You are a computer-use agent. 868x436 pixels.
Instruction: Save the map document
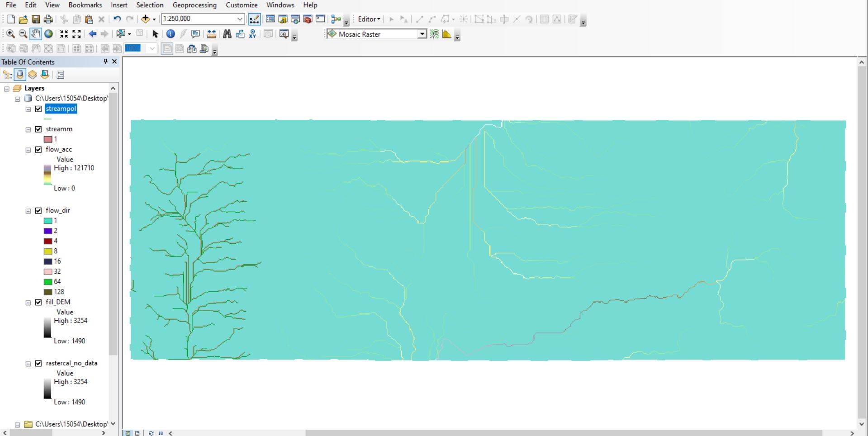point(35,19)
